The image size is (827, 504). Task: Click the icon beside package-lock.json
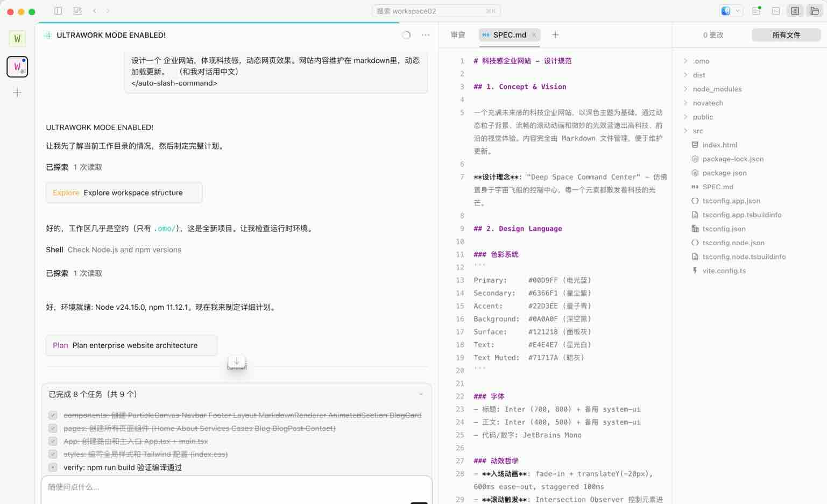695,159
